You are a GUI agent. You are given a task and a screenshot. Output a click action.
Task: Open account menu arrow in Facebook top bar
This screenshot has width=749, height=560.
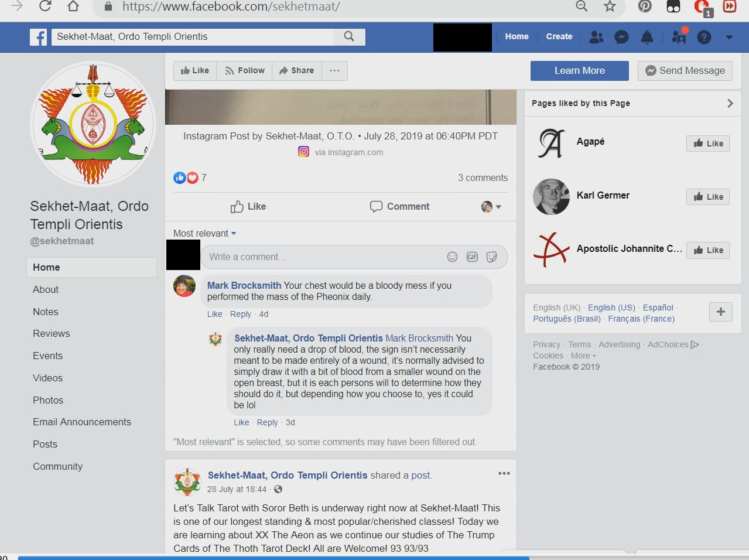pyautogui.click(x=729, y=37)
